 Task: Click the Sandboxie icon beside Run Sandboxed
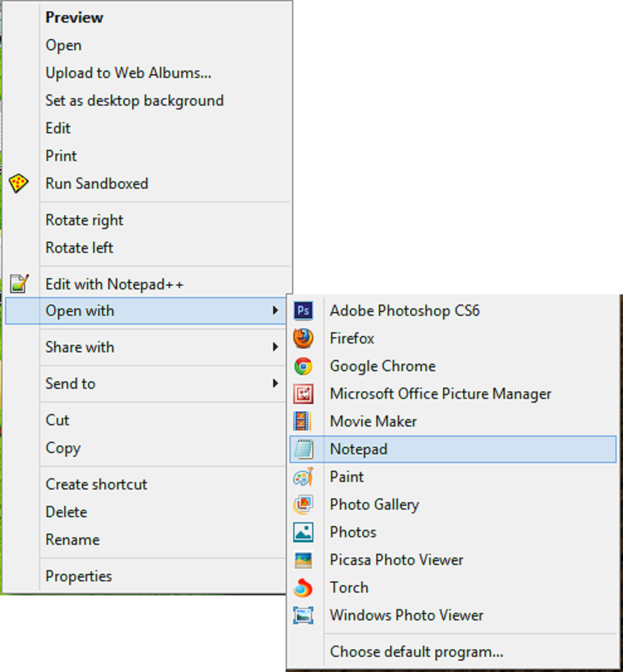pyautogui.click(x=18, y=184)
